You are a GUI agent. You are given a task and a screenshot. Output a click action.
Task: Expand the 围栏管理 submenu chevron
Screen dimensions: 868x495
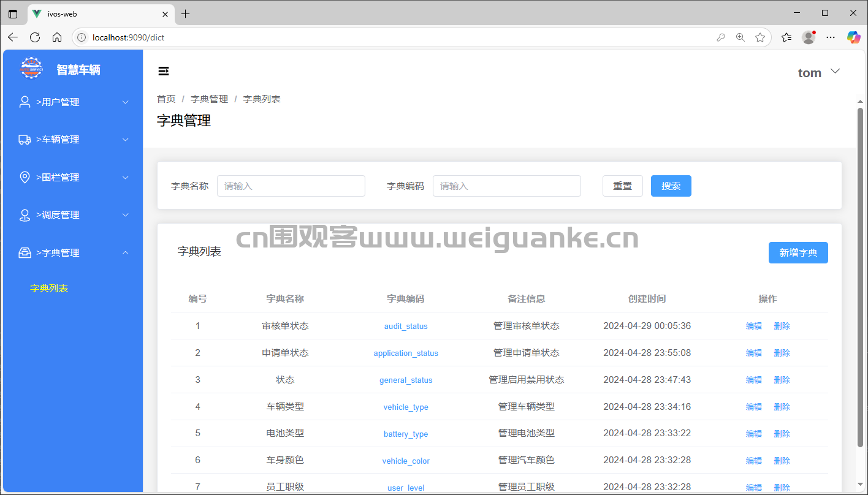[126, 178]
